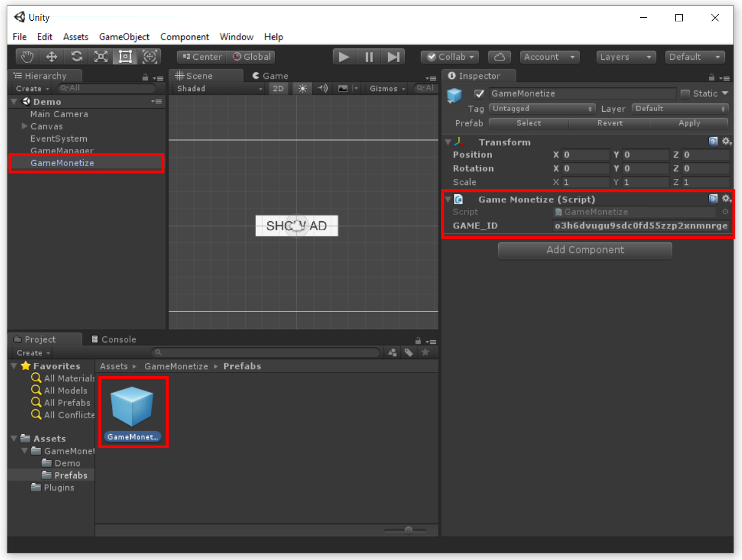The width and height of the screenshot is (742, 560).
Task: Adjust the Project icon size slider
Action: click(408, 530)
